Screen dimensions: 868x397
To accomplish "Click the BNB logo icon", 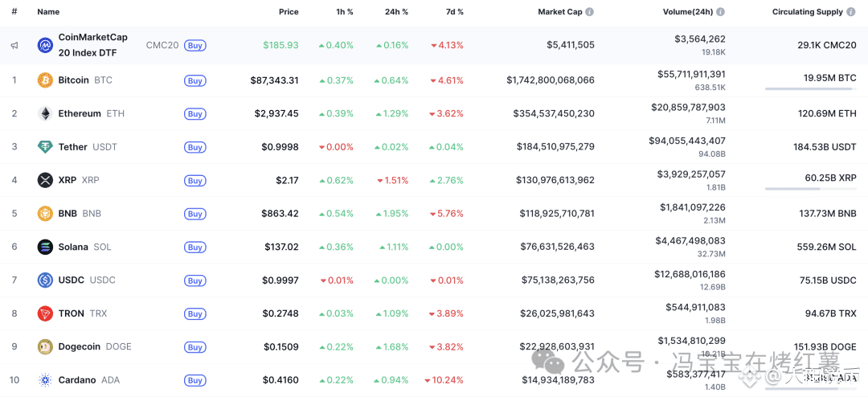I will coord(45,213).
